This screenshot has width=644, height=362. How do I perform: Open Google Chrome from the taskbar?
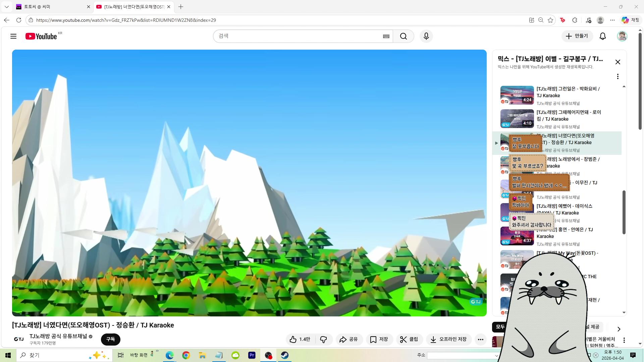click(x=186, y=355)
